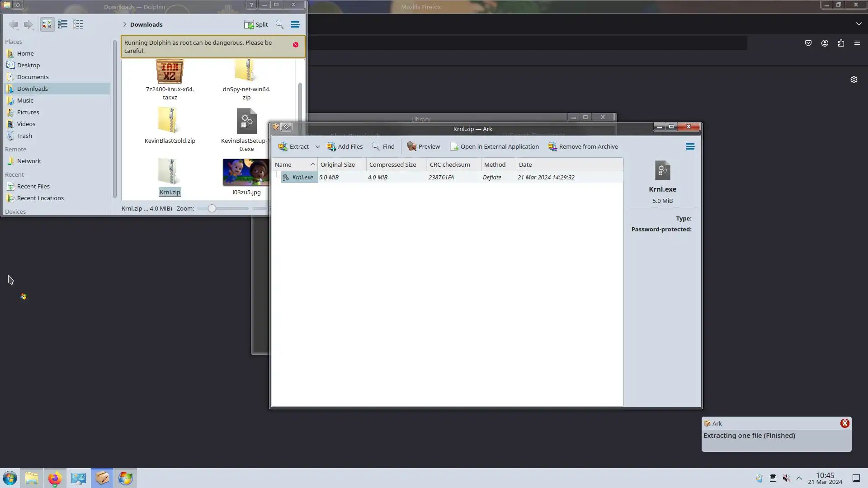Switch Dolphin to details view mode

[x=78, y=24]
